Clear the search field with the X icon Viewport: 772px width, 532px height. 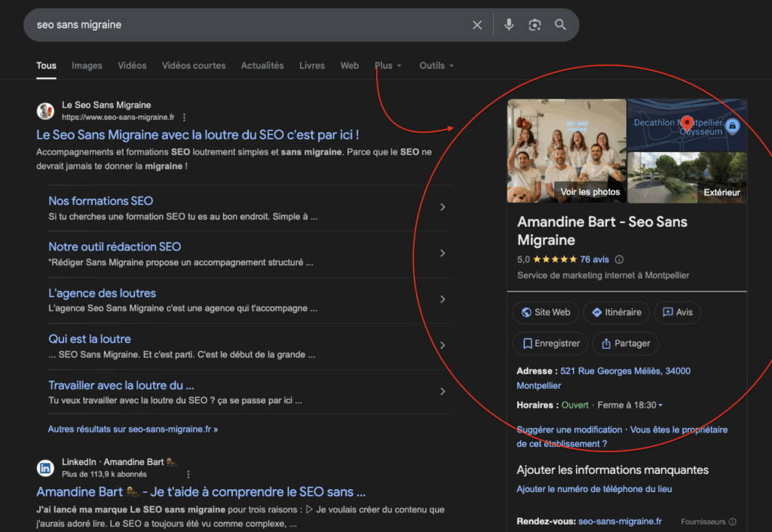(477, 25)
